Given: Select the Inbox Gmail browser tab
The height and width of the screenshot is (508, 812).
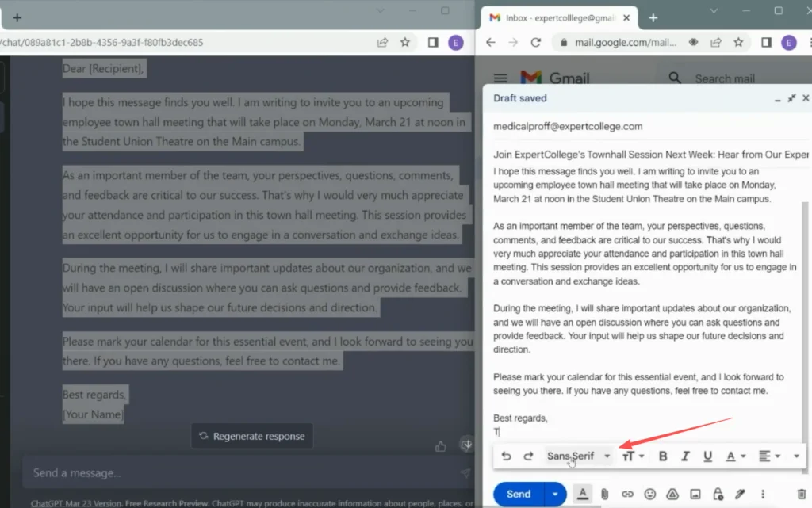Looking at the screenshot, I should click(x=559, y=18).
